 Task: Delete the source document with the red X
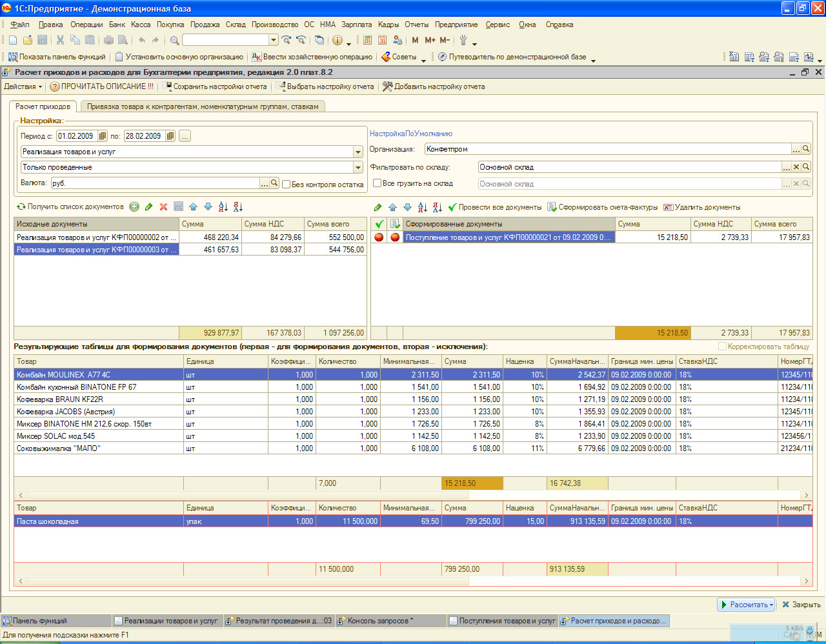[163, 206]
